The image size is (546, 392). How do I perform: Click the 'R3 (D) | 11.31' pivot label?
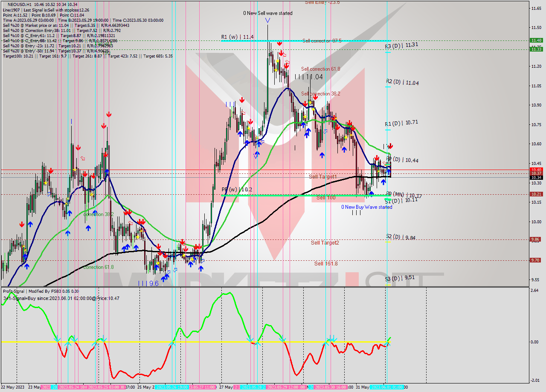click(x=401, y=45)
